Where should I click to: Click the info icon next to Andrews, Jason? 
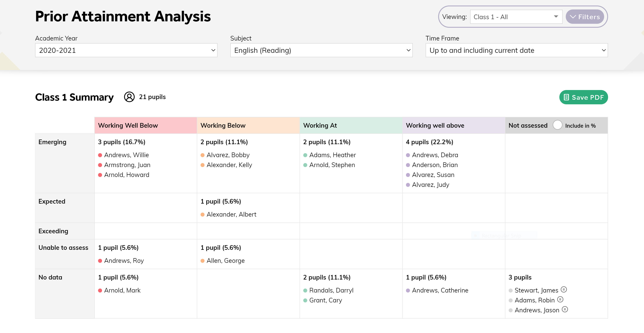565,309
